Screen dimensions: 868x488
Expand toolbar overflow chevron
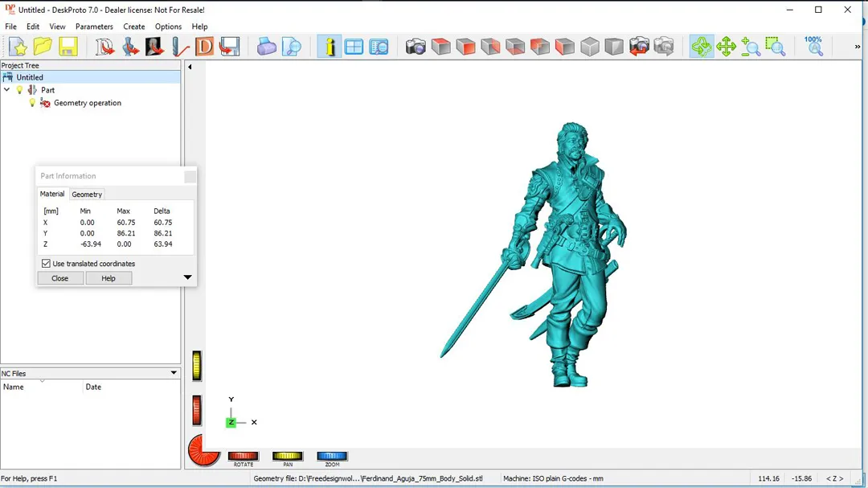858,47
